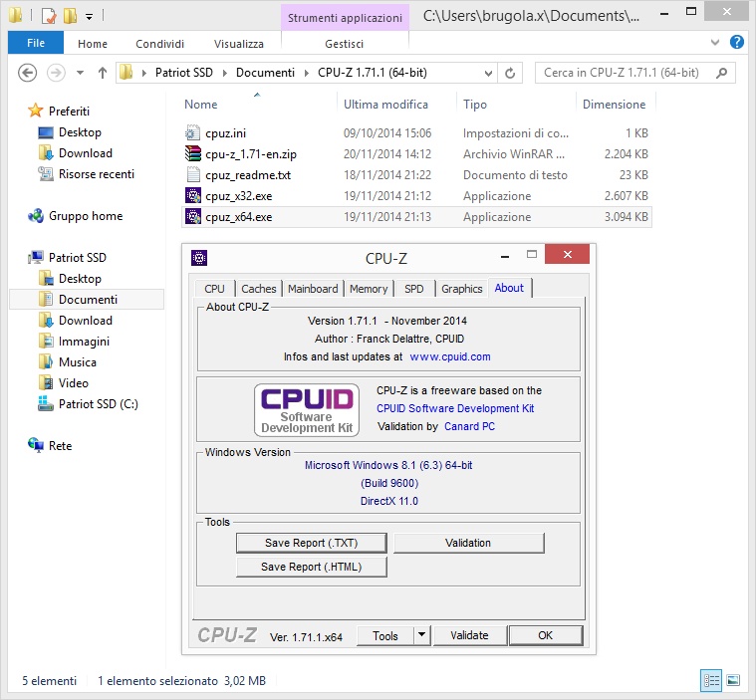The height and width of the screenshot is (700, 756).
Task: Open the CPUID Software Development Kit link
Action: [x=455, y=408]
